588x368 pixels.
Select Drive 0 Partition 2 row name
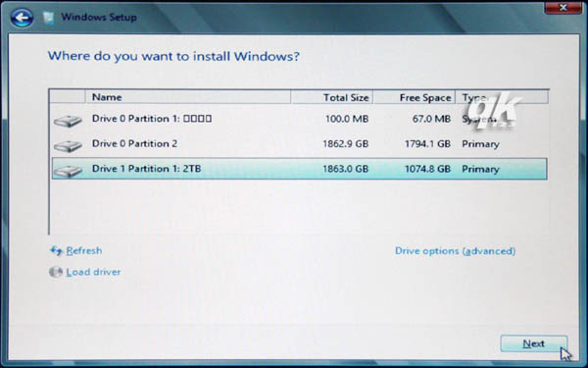point(134,143)
